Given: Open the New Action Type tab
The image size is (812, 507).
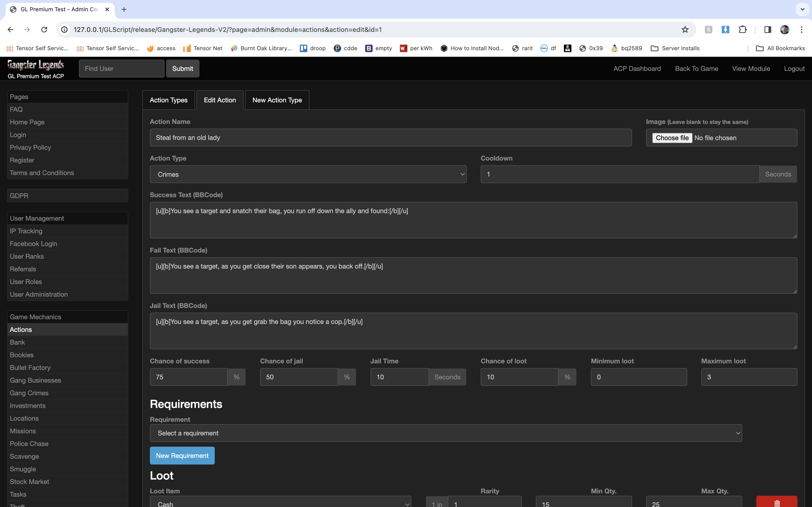Looking at the screenshot, I should [277, 100].
